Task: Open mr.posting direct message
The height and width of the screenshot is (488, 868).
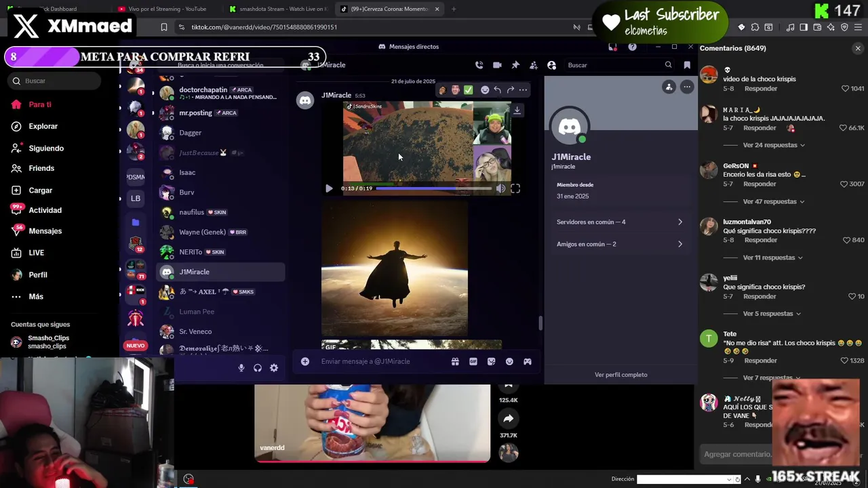Action: click(221, 113)
